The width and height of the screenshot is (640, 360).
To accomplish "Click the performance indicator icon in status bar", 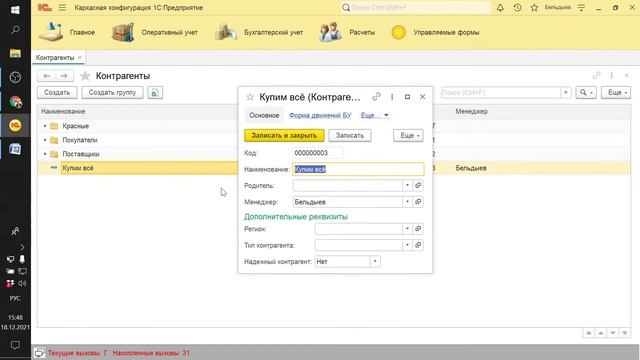I will pos(39,353).
